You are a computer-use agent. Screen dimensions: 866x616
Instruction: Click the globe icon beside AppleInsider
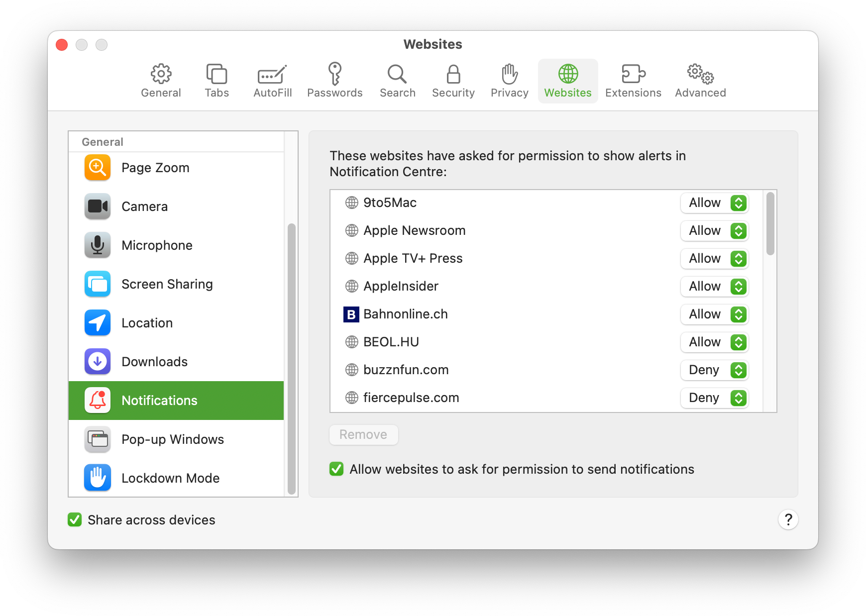click(x=352, y=286)
